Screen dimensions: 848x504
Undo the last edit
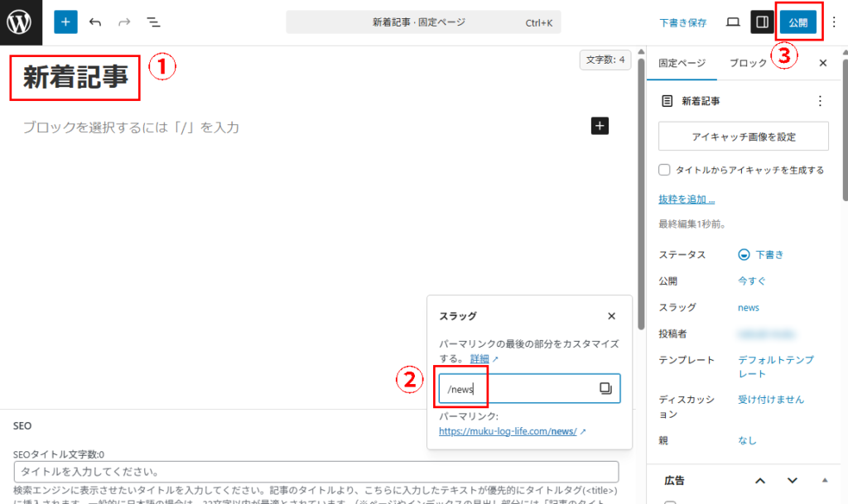(95, 22)
